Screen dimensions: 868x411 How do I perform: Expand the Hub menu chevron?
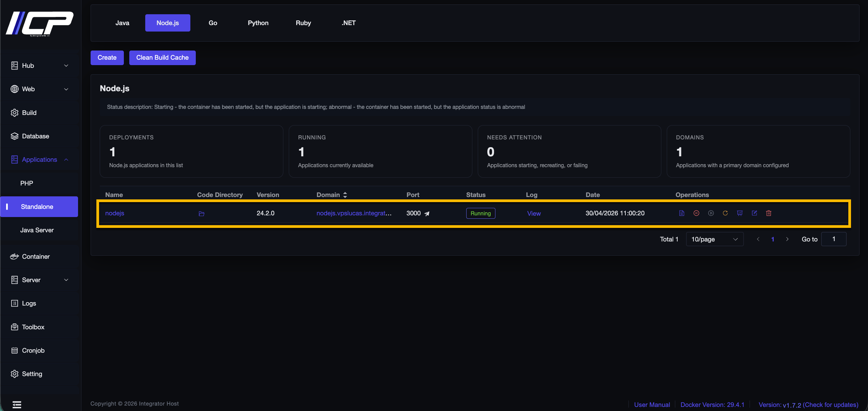tap(66, 65)
